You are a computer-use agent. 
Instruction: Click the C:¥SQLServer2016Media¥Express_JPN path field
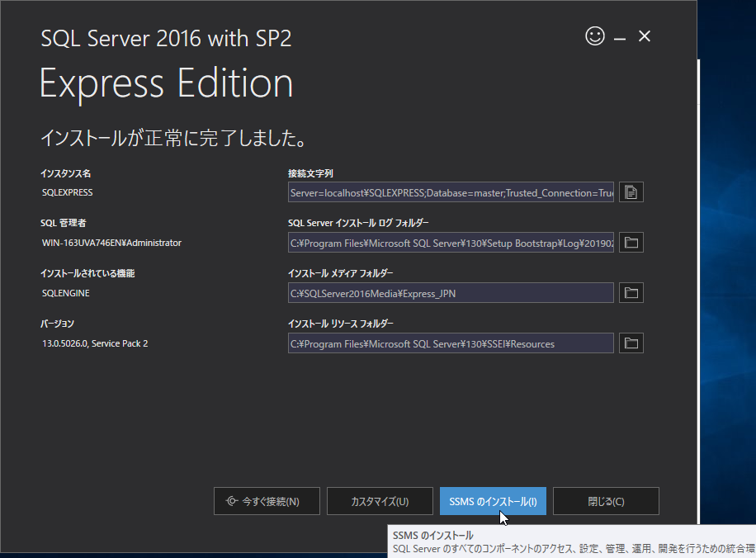coord(451,293)
